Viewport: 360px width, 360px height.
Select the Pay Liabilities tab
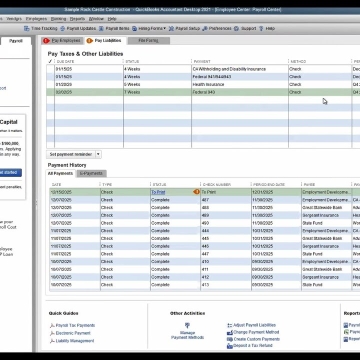click(105, 41)
